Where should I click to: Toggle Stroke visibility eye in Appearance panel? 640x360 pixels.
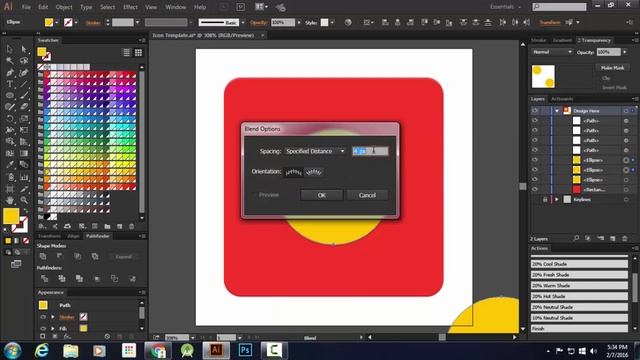pyautogui.click(x=43, y=317)
